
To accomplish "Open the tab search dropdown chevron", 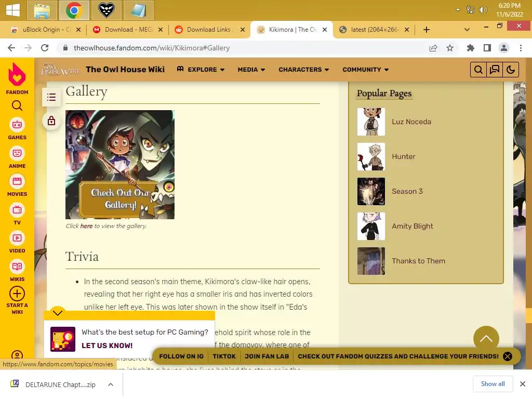I will (467, 30).
